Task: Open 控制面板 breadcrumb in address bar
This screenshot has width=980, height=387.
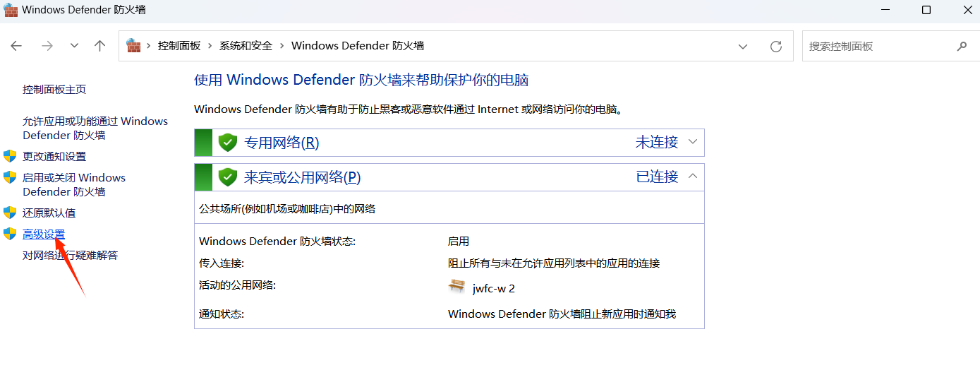Action: pos(179,46)
